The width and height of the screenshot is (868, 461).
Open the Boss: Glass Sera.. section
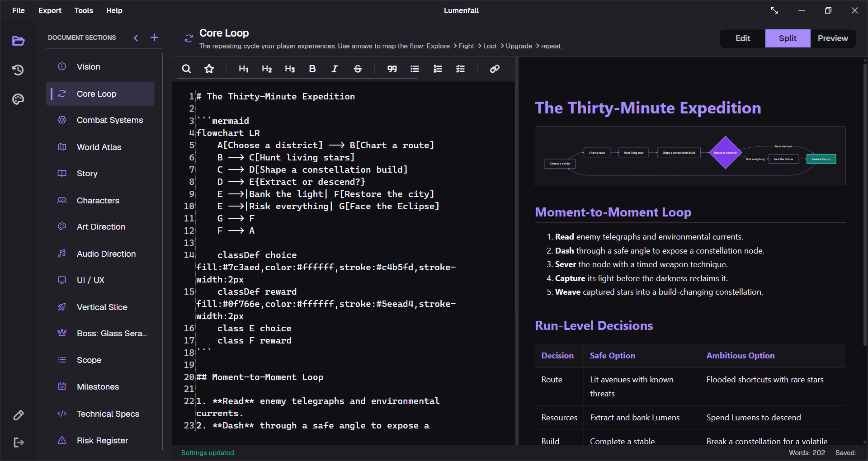pos(100,334)
